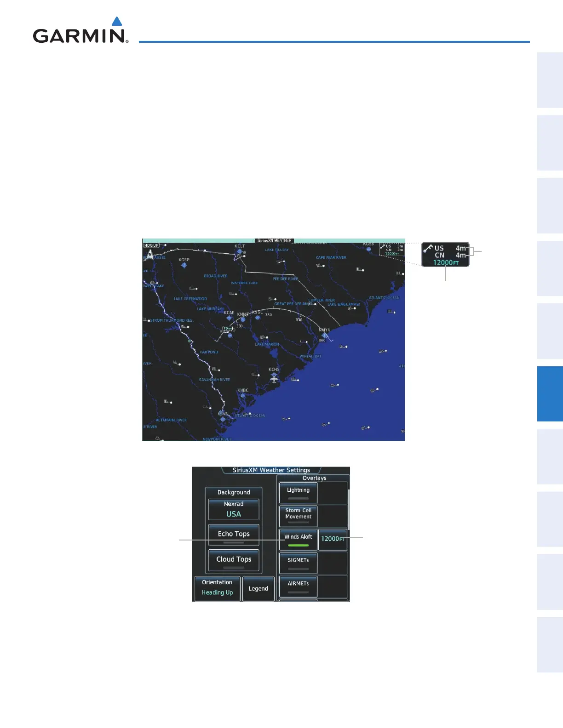563x728 pixels.
Task: Click the STROM THURMOND RES. map label
Action: 172,320
